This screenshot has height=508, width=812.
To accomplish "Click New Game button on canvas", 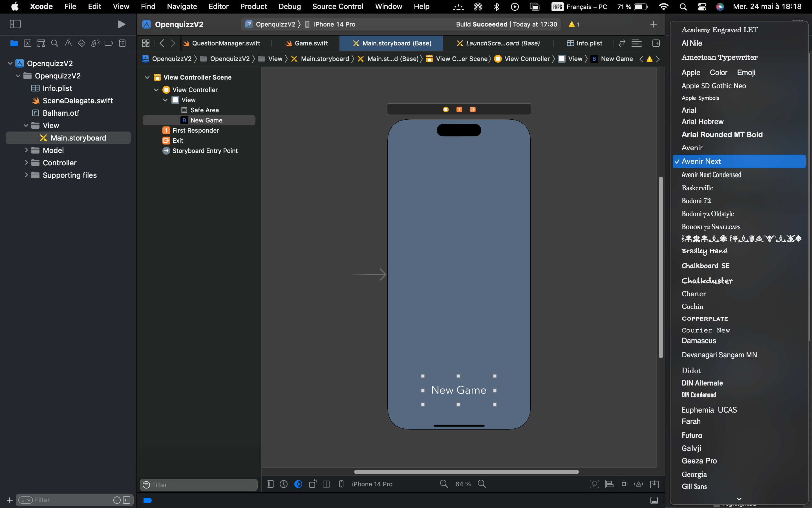I will click(458, 390).
